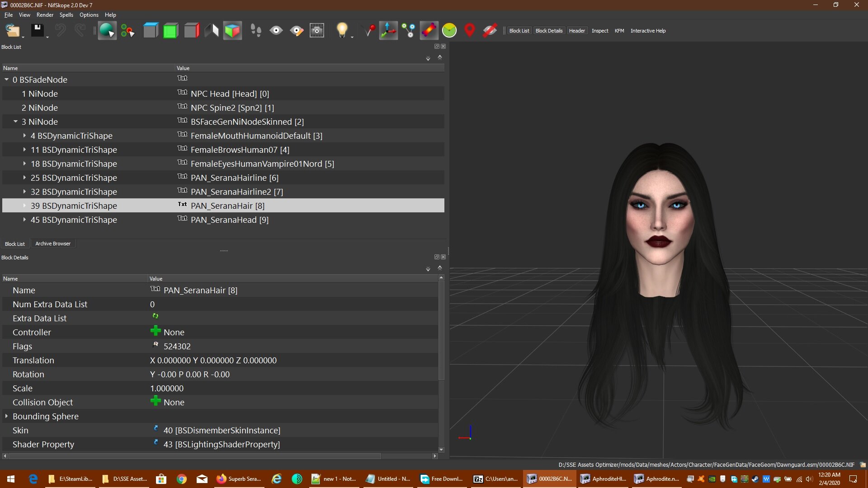Switch to Front view green cube icon
Image resolution: width=868 pixels, height=488 pixels.
tap(170, 31)
